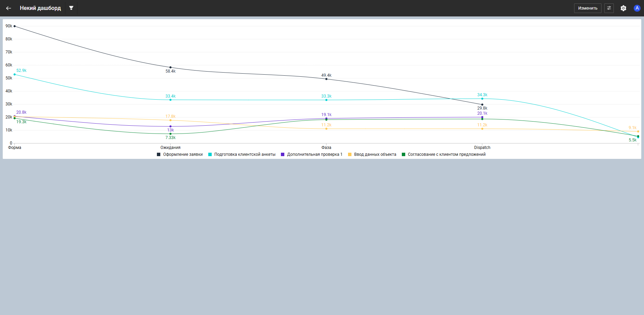Open the dashboard filter funnel icon
The image size is (644, 315).
(x=71, y=8)
